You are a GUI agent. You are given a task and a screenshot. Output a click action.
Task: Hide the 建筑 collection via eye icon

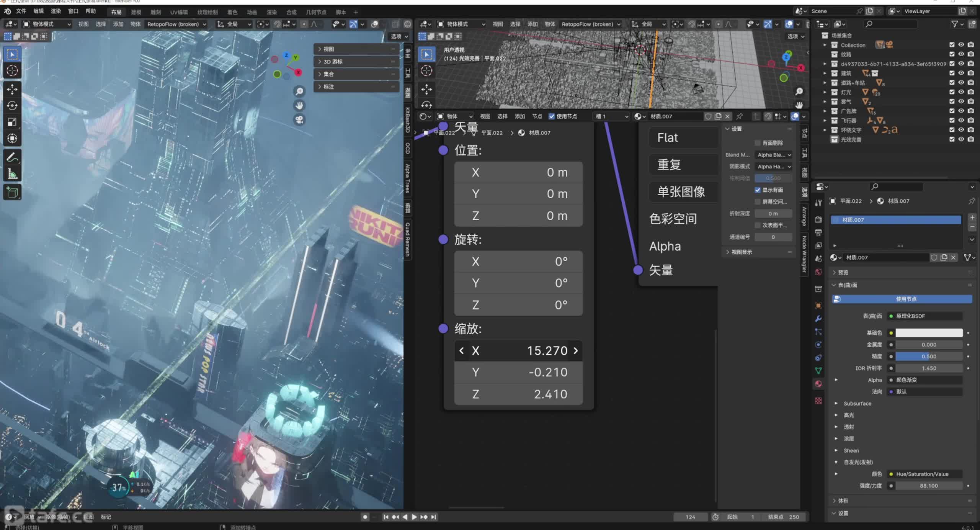961,73
